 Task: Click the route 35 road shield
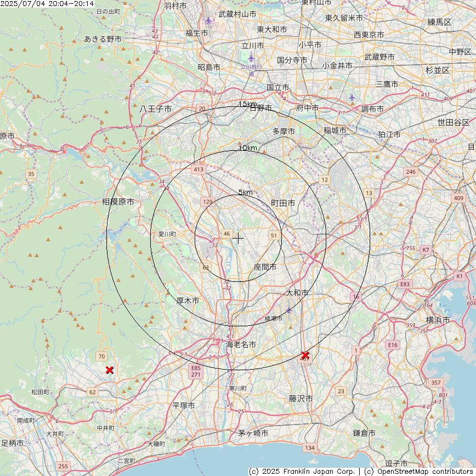click(31, 174)
